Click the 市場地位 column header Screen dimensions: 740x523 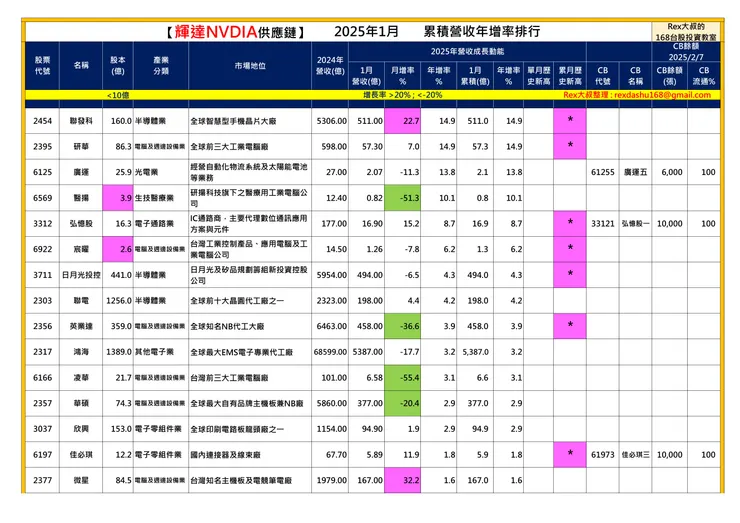tap(250, 66)
